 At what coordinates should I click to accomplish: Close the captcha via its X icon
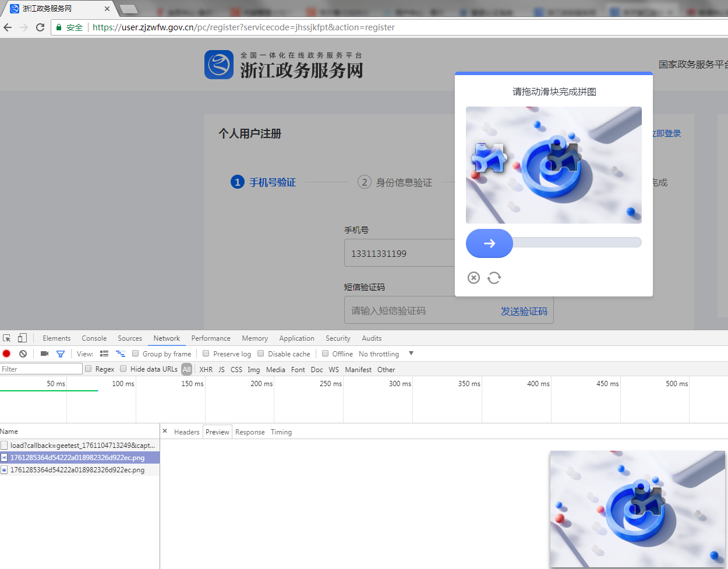[473, 278]
